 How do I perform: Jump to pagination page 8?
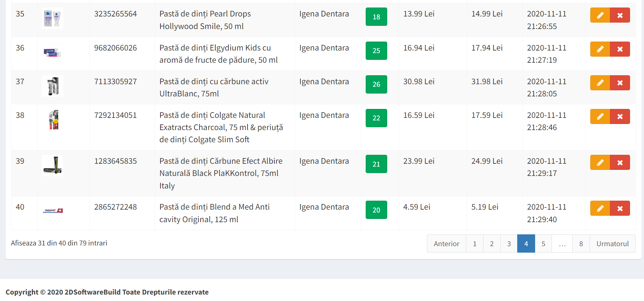point(581,244)
